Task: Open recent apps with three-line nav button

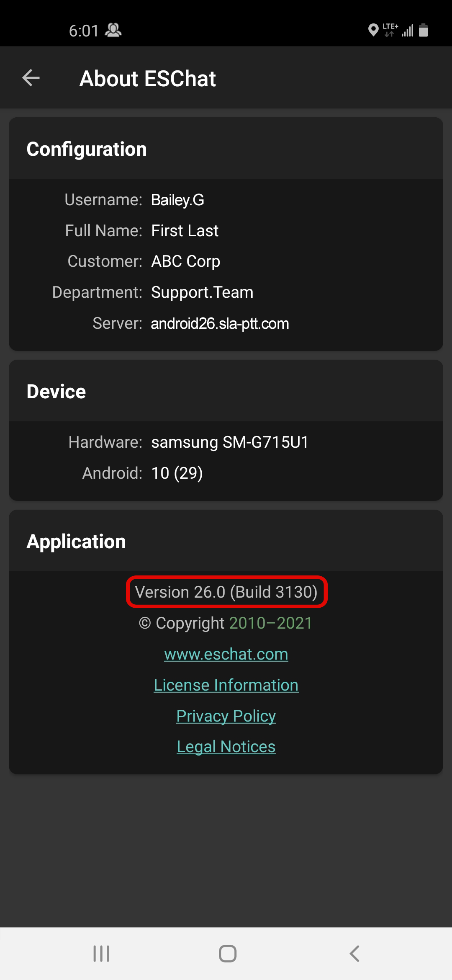Action: coord(101,954)
